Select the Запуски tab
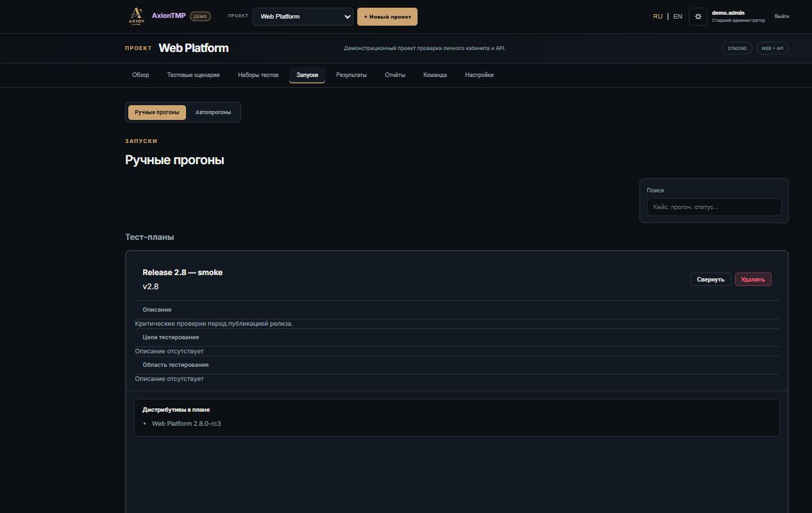The width and height of the screenshot is (812, 513). click(307, 75)
